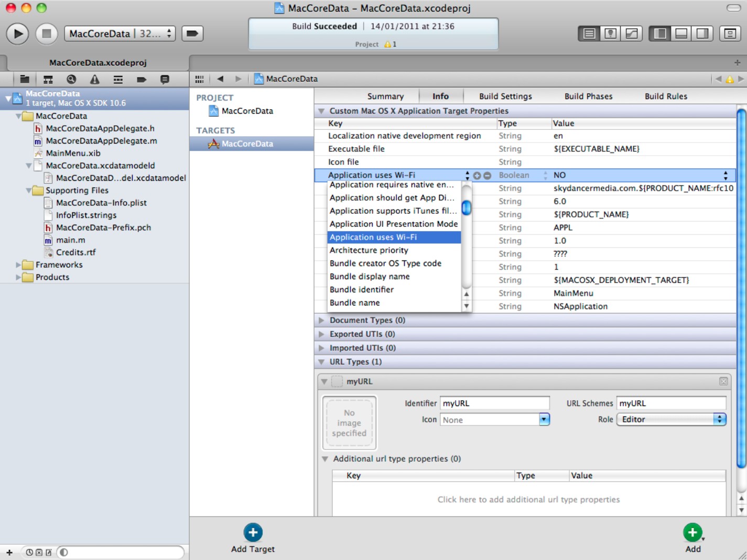Click the jump bar warning icon
This screenshot has height=560, width=747.
[729, 79]
